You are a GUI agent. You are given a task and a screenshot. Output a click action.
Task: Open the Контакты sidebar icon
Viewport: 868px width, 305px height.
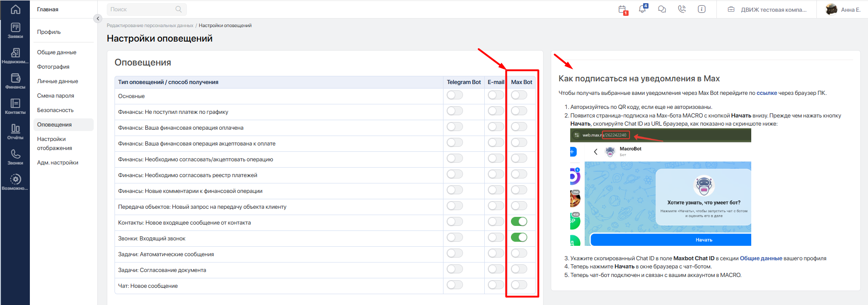click(x=15, y=106)
